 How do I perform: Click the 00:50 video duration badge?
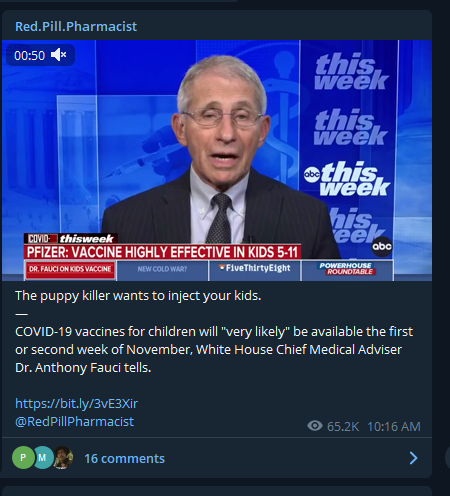pos(29,55)
